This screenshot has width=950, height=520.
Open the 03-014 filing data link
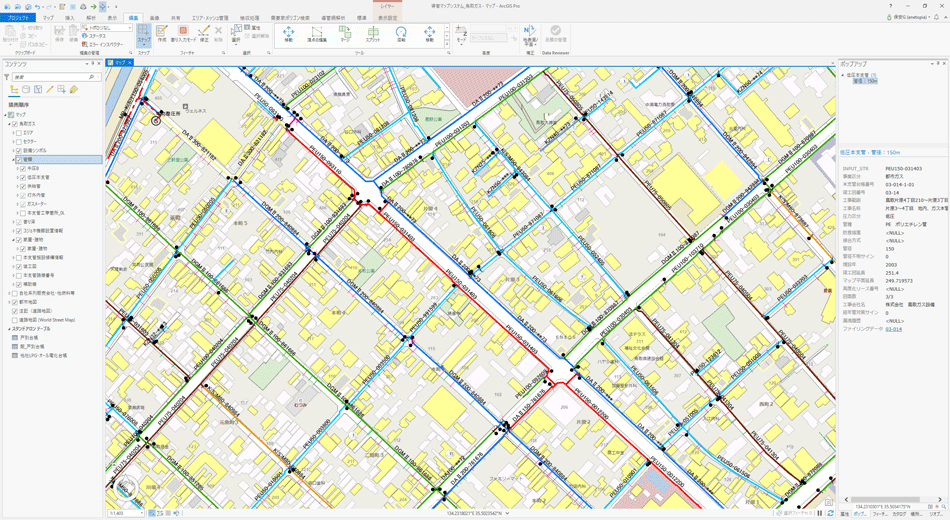click(x=893, y=328)
